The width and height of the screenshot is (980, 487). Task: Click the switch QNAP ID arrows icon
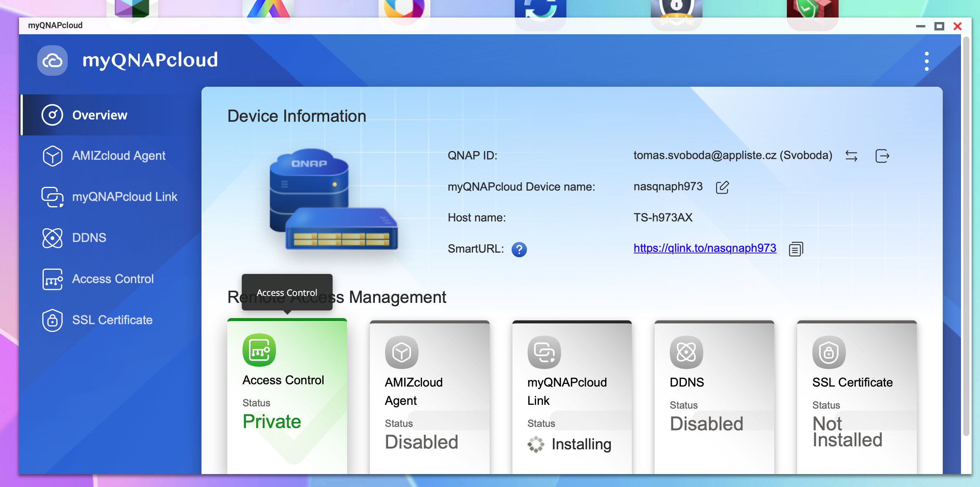coord(851,156)
